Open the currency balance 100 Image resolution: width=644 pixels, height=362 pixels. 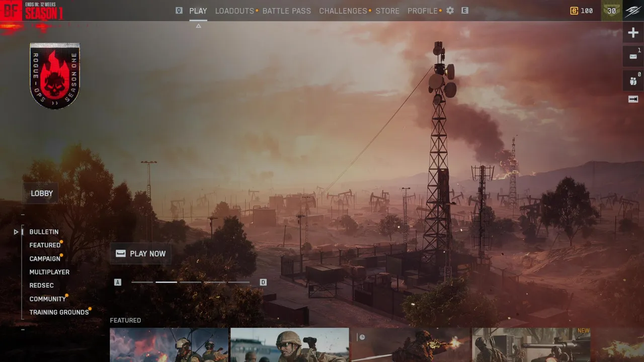(582, 11)
